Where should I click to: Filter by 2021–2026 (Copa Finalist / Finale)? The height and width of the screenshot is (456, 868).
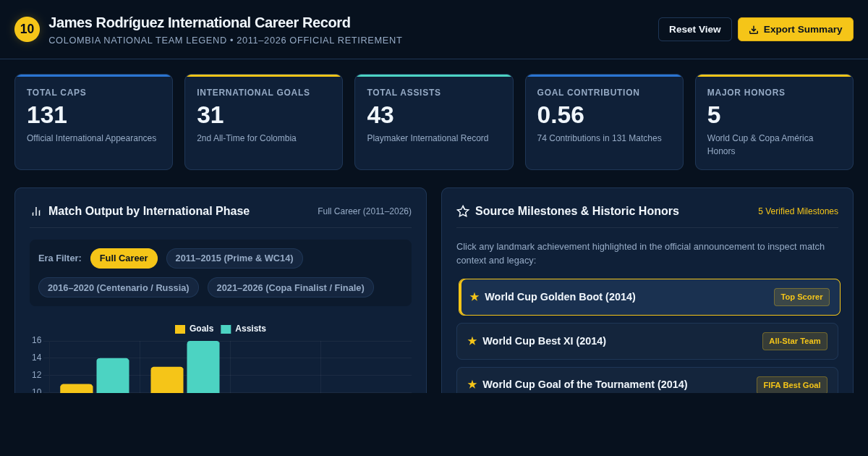291,287
